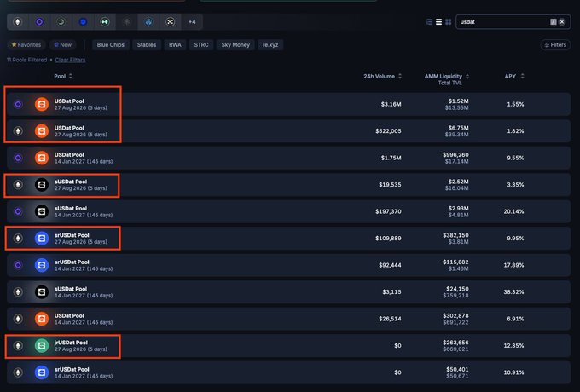This screenshot has height=392, width=580.
Task: Sort pools by APY
Action: click(514, 76)
